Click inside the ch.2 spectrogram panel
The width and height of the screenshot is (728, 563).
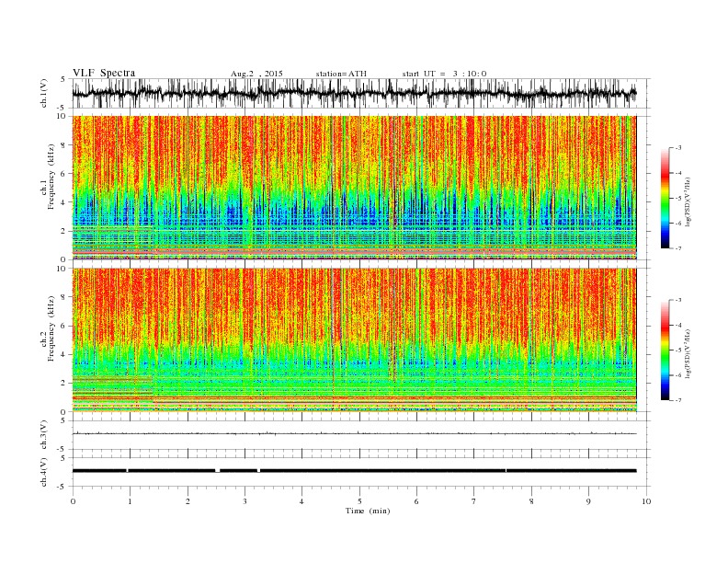[354, 339]
